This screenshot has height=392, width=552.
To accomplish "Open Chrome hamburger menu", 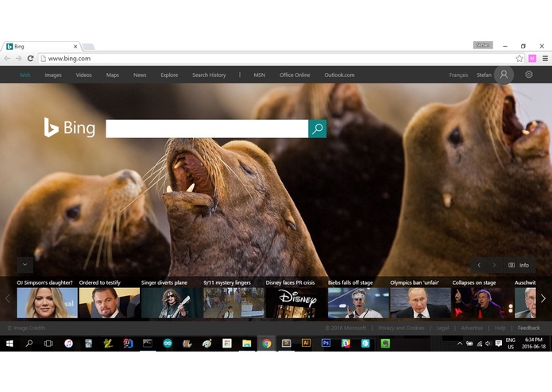I will [545, 59].
